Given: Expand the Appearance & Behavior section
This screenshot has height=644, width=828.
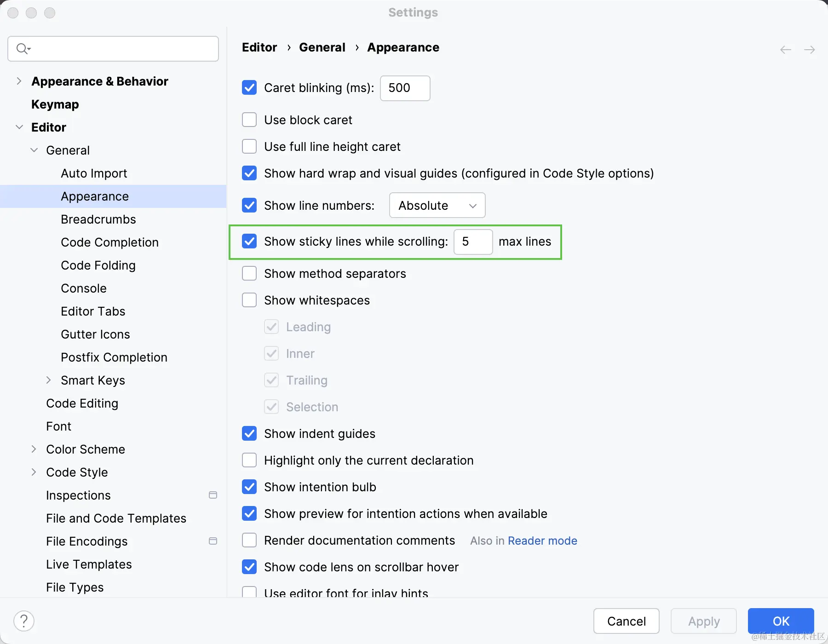Looking at the screenshot, I should tap(19, 81).
